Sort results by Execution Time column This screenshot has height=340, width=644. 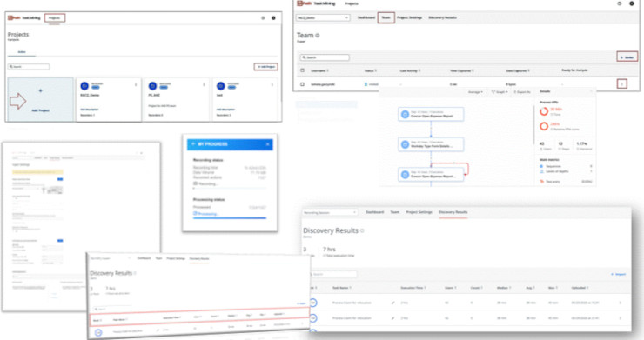[x=413, y=288]
